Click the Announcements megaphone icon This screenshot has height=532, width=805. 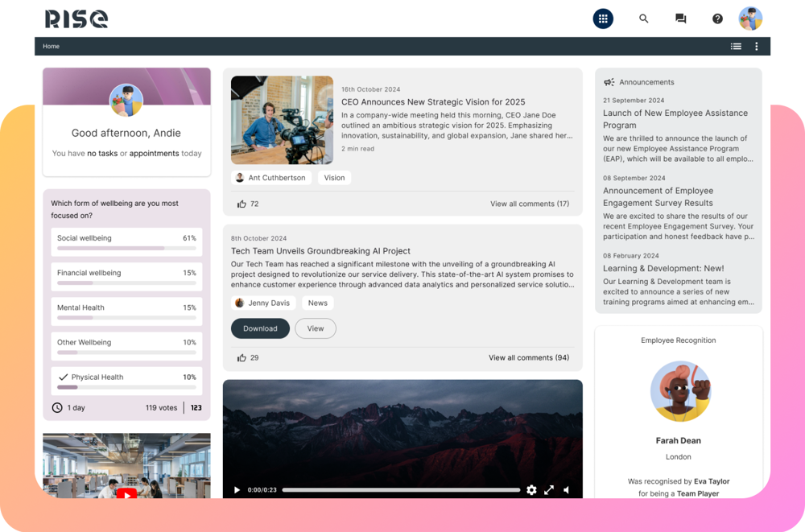point(609,82)
